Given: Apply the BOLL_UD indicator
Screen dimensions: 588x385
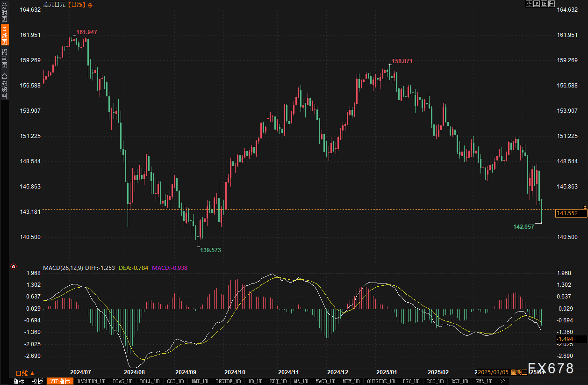Looking at the screenshot, I should click(x=150, y=381).
